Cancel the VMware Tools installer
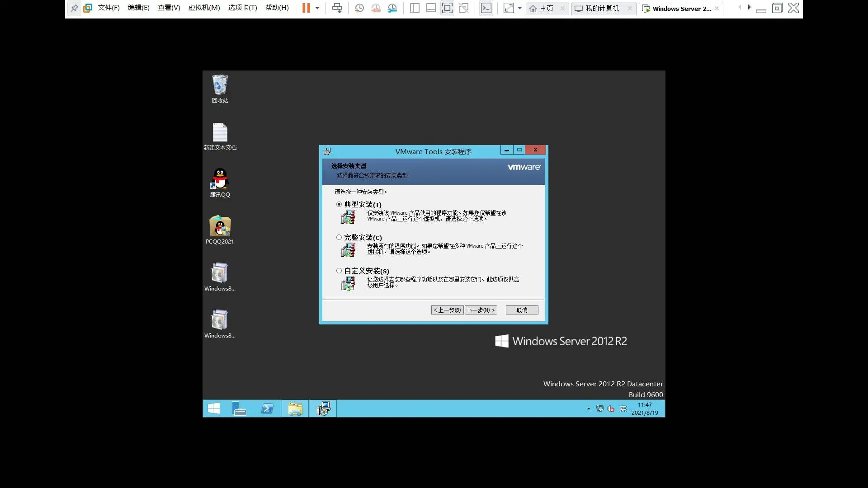 tap(522, 310)
